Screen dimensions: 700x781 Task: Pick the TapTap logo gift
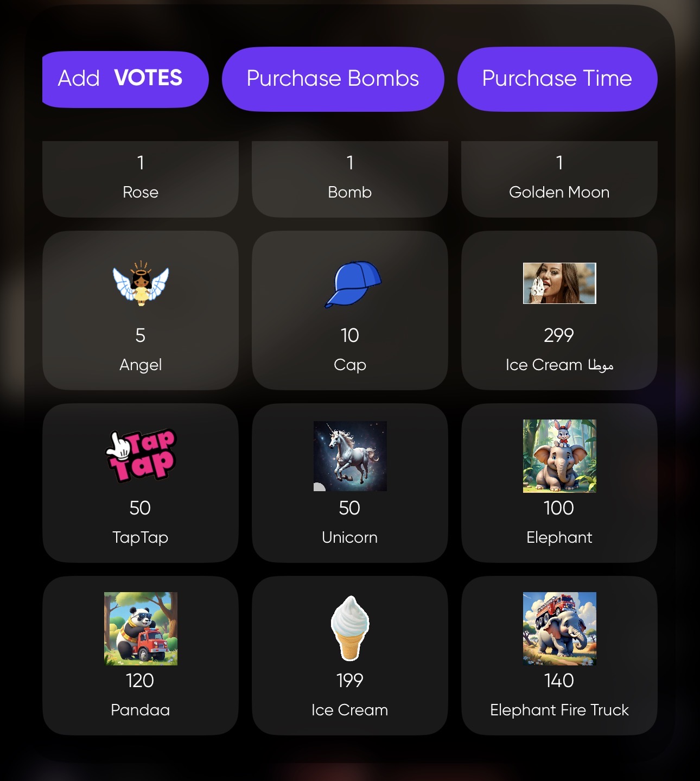pyautogui.click(x=141, y=456)
